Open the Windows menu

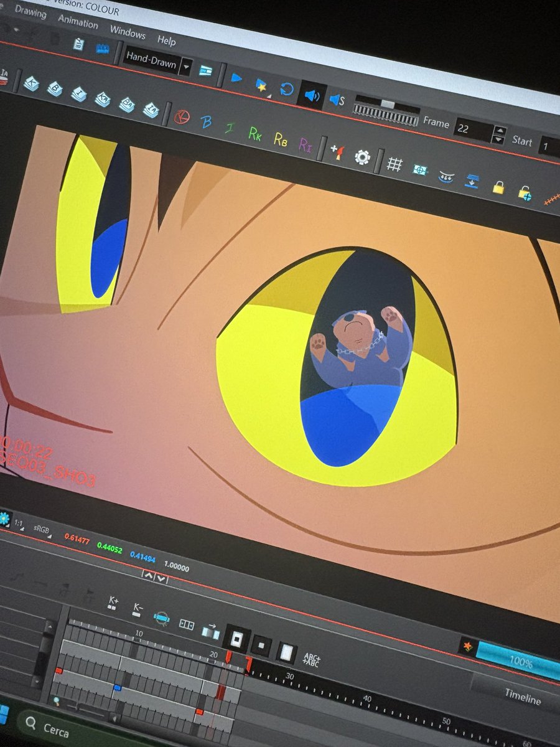click(128, 32)
